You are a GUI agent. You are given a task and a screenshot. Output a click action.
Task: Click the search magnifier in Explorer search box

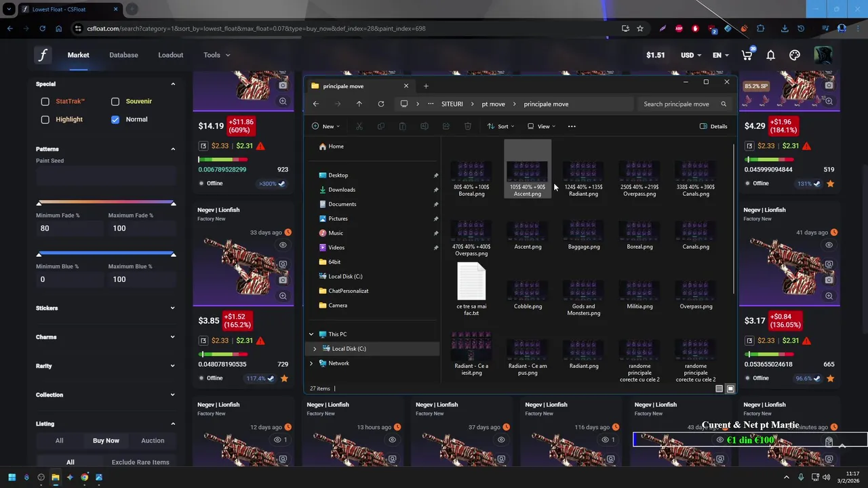(724, 104)
